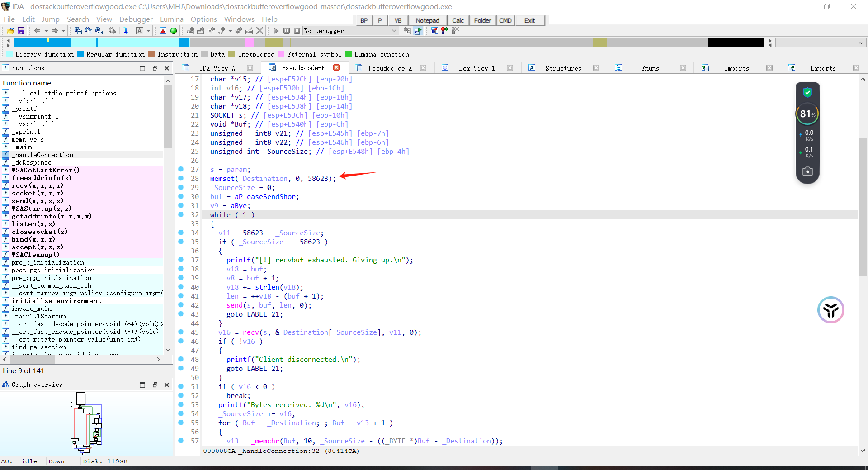Click the red warning triangle toolbar icon
Viewport: 868px width, 470px height.
163,31
